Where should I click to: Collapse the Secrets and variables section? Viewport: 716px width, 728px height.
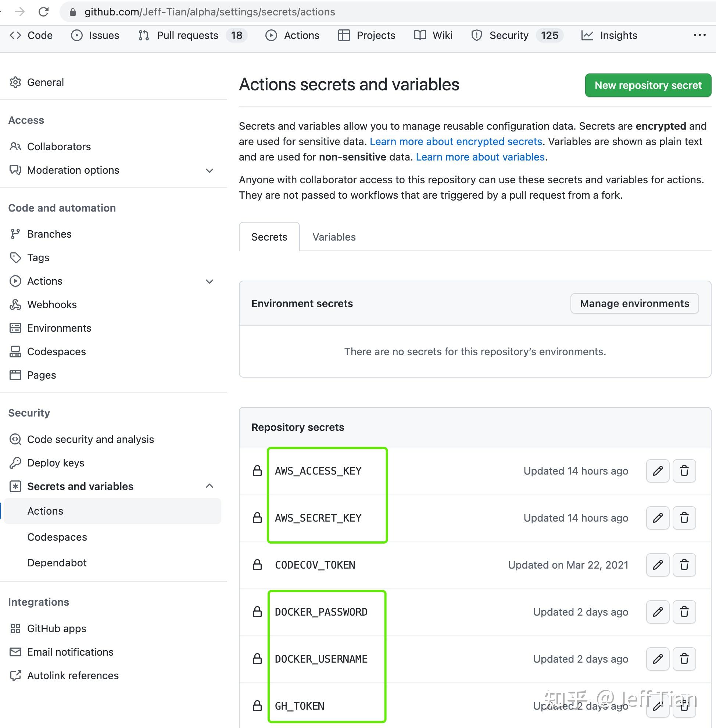210,486
